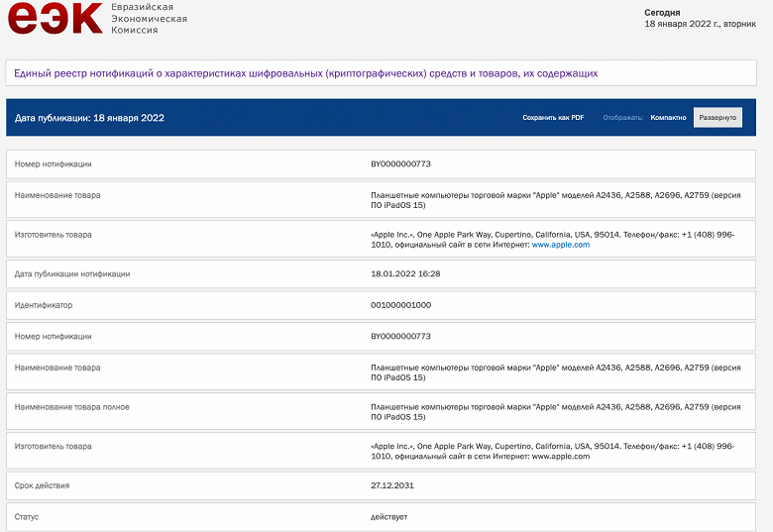The width and height of the screenshot is (773, 532).
Task: Select the first Номер нотификации row
Action: [x=381, y=164]
